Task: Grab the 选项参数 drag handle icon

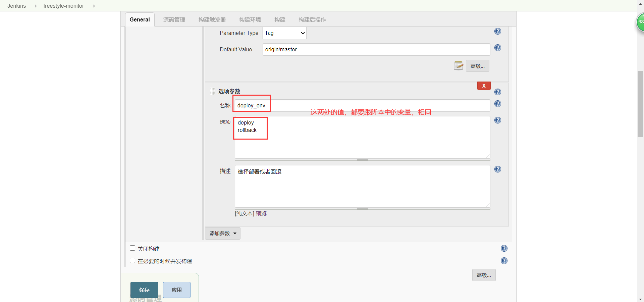Action: pos(213,91)
